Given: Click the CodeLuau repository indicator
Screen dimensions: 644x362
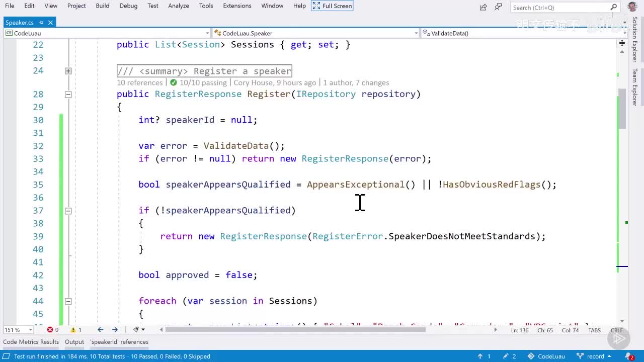Looking at the screenshot, I should pyautogui.click(x=546, y=356).
